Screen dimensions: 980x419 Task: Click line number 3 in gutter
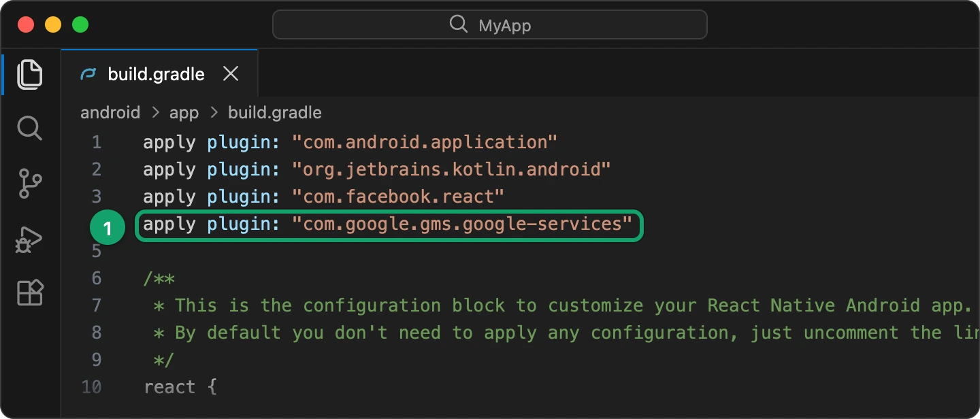96,197
